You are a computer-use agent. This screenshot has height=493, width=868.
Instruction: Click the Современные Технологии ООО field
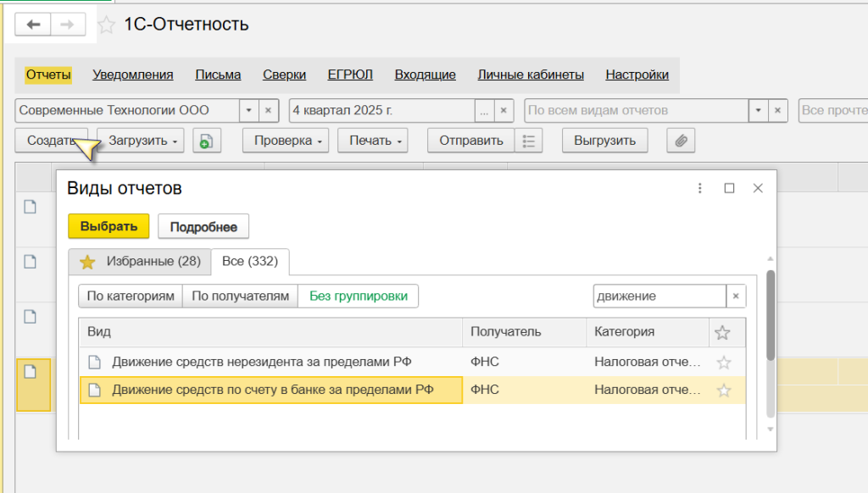coord(127,110)
